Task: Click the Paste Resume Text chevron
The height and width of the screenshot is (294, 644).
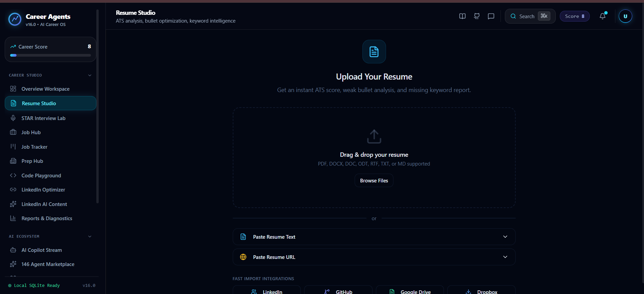Action: coord(505,237)
